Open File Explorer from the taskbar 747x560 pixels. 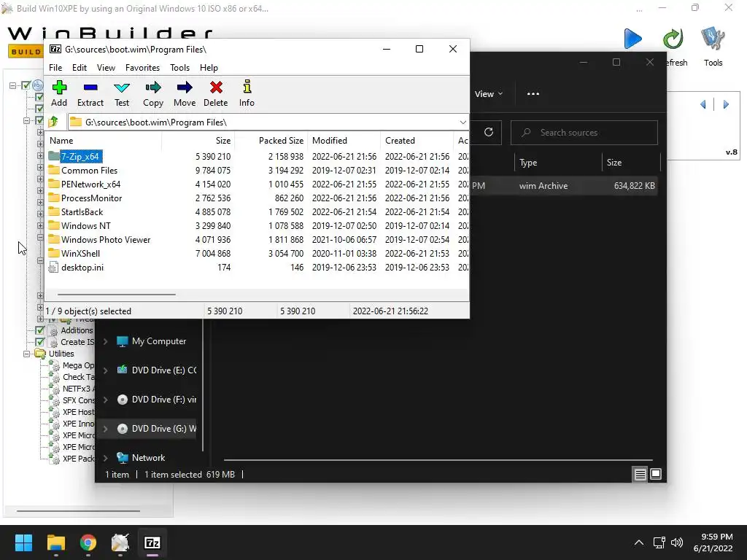pyautogui.click(x=55, y=542)
